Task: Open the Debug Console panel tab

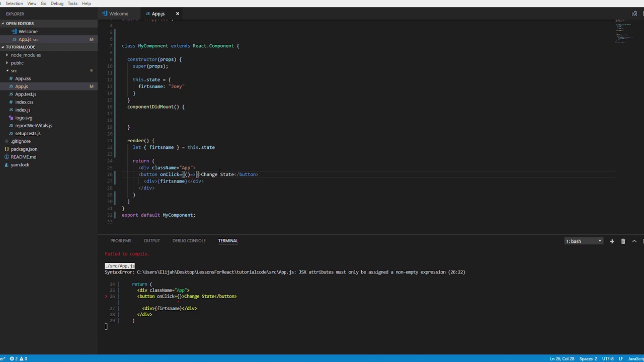Action: (189, 241)
